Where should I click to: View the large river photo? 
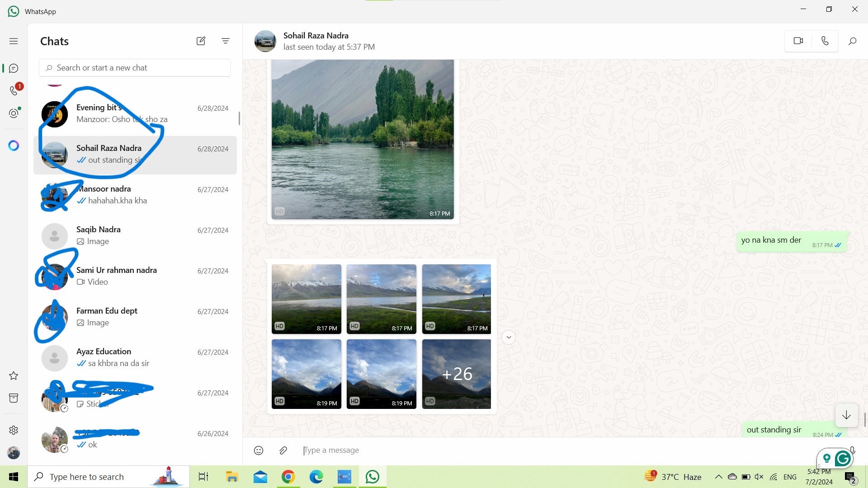pyautogui.click(x=363, y=139)
